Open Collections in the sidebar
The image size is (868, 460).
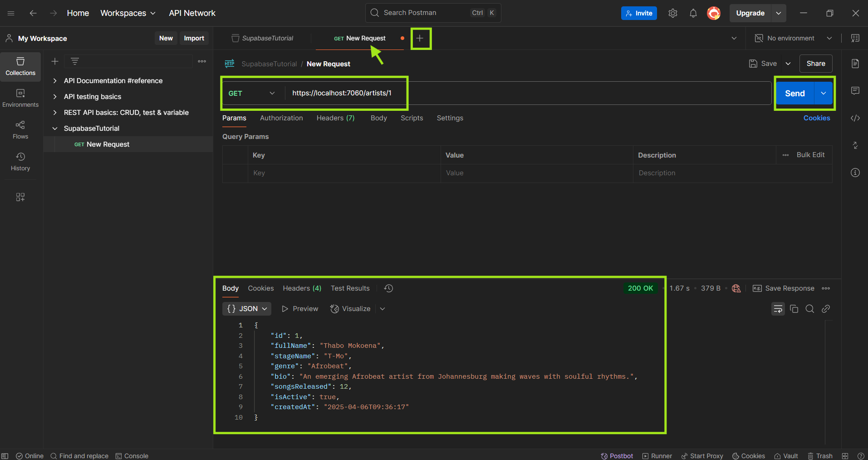coord(20,67)
